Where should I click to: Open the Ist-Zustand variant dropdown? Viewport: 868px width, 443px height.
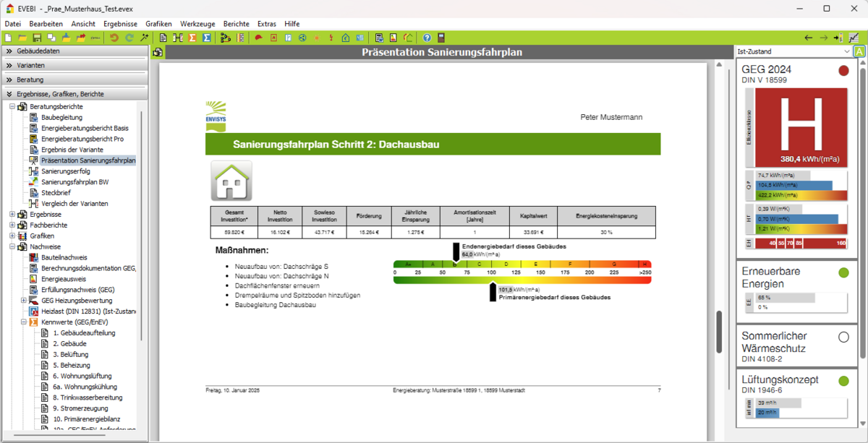793,51
